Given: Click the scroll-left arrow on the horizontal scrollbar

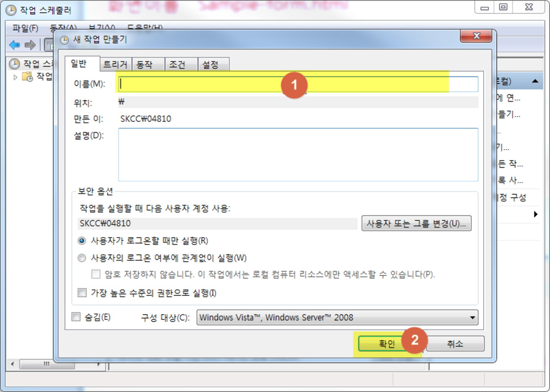Looking at the screenshot, I should point(12,364).
